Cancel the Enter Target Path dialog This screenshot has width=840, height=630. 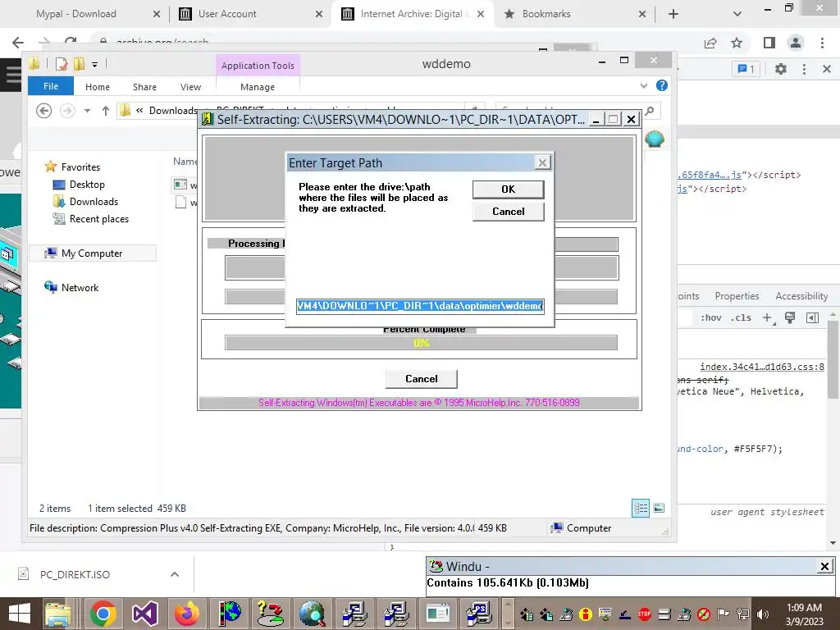pos(508,211)
